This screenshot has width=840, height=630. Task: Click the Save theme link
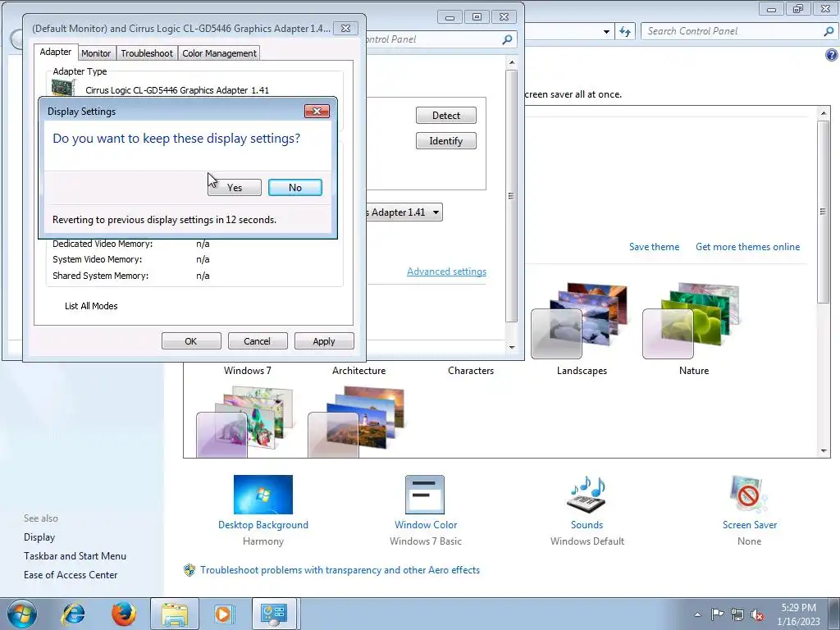point(654,246)
